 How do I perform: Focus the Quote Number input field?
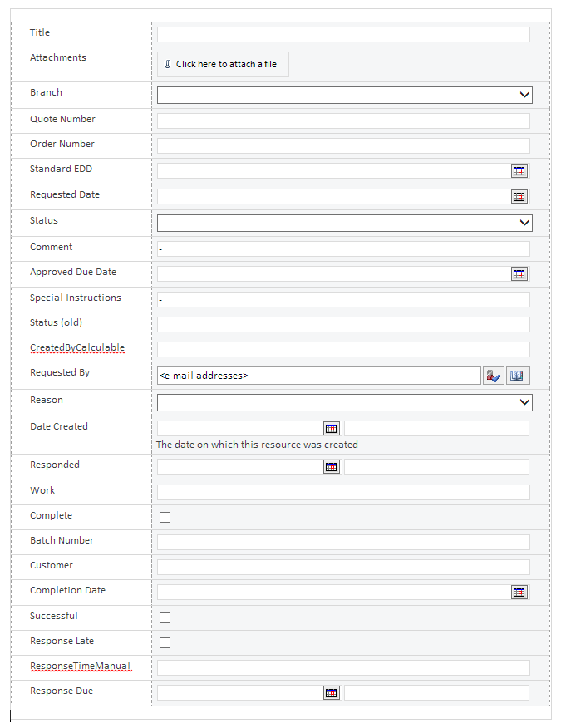pyautogui.click(x=343, y=121)
